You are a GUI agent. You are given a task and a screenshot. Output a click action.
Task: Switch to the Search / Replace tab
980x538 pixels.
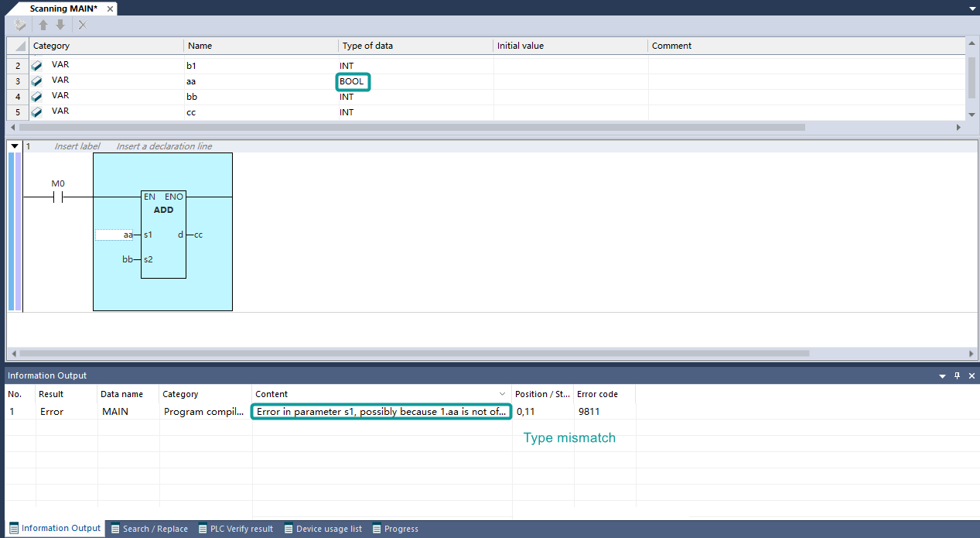149,529
